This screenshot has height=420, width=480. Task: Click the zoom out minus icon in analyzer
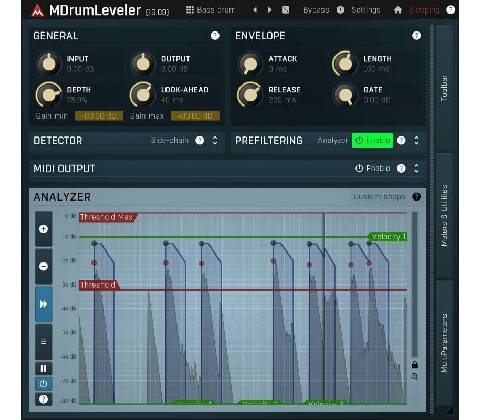(x=43, y=266)
